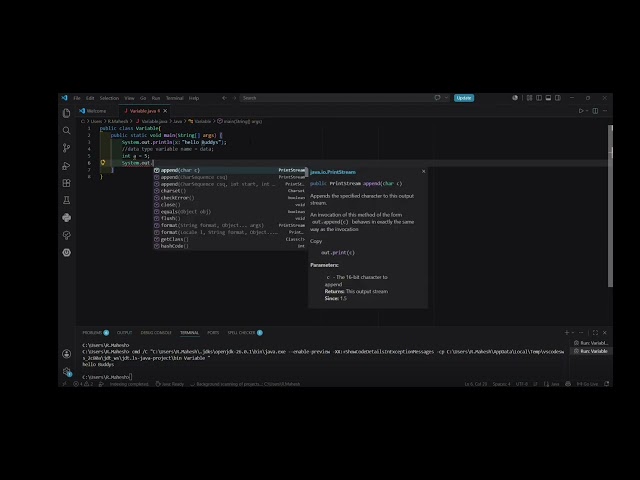Open Customize Layout in title bar
Screen dimensions: 640x480
click(x=529, y=98)
